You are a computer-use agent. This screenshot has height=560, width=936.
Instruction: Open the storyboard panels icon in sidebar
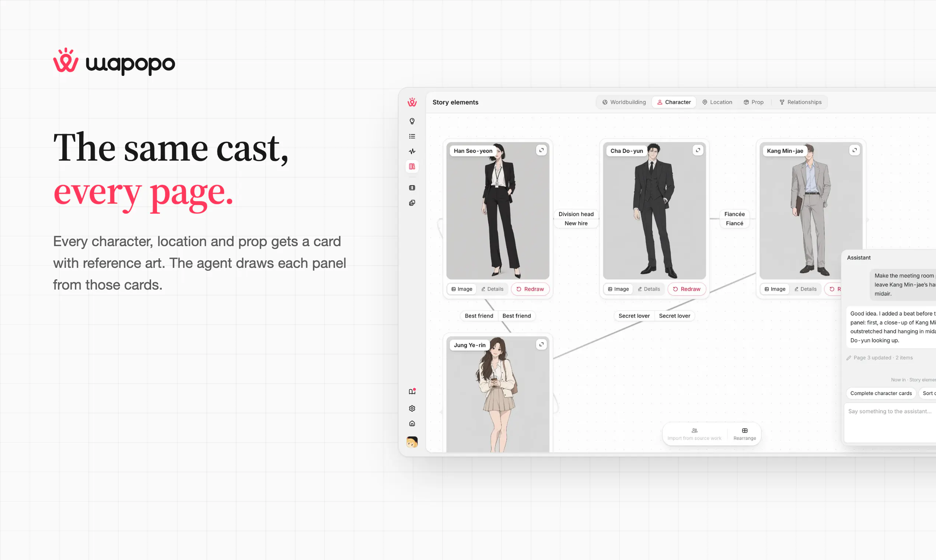[412, 188]
